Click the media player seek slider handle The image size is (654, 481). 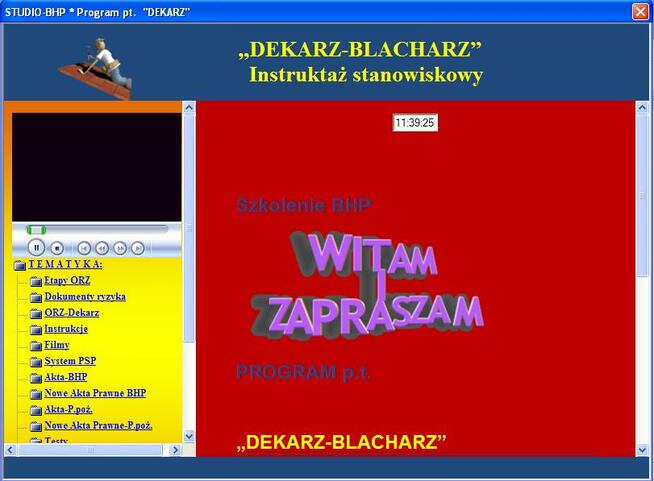tap(36, 230)
